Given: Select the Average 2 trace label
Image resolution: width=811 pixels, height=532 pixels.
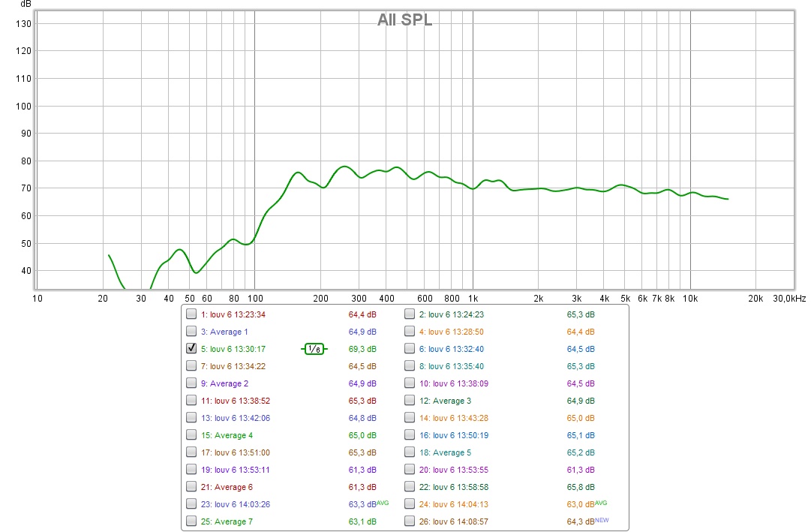Looking at the screenshot, I should click(x=224, y=383).
